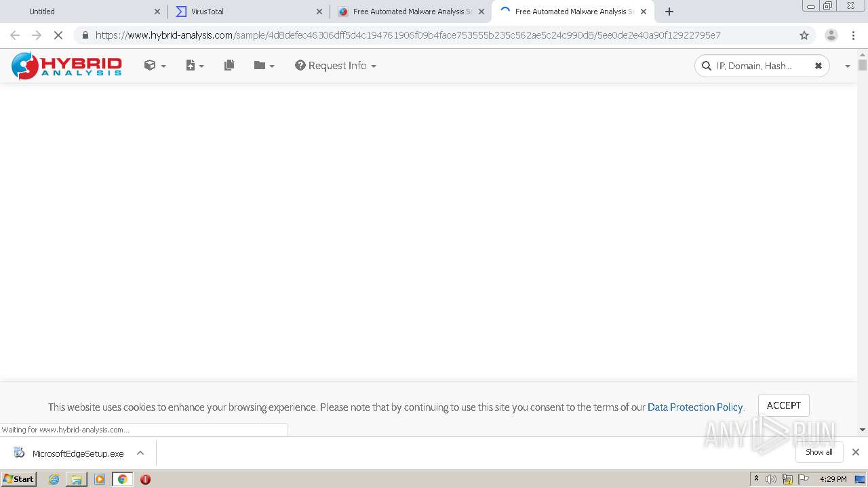
Task: Clear the search field with X
Action: point(818,66)
